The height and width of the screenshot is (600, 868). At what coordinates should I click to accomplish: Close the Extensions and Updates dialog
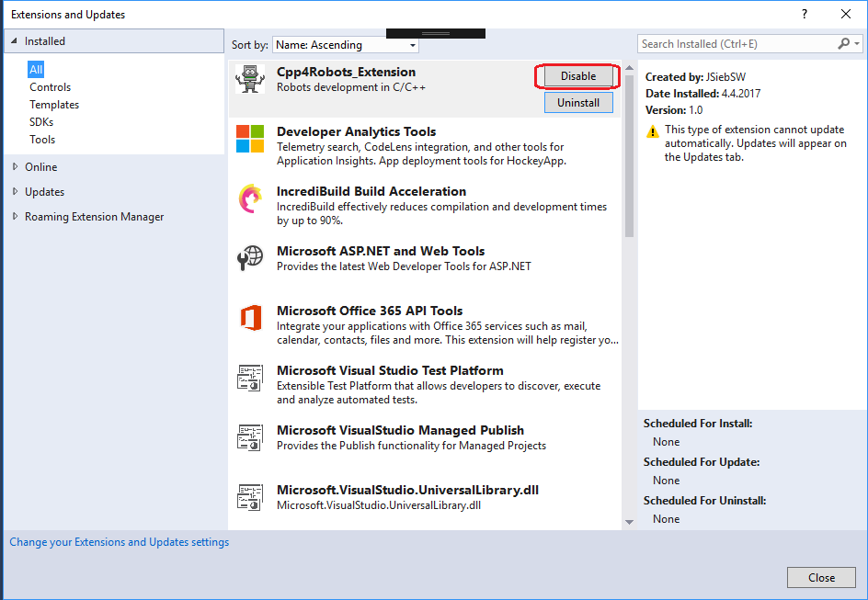[x=821, y=577]
